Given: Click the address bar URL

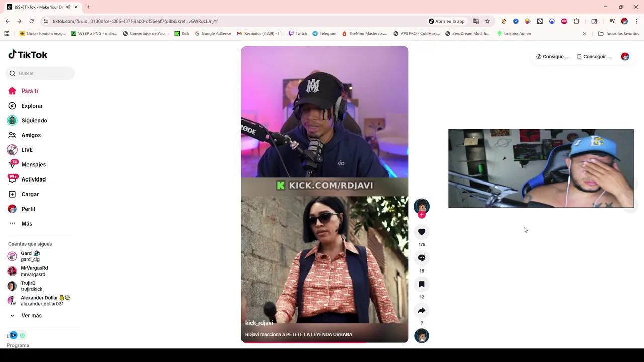Looking at the screenshot, I should [135, 21].
